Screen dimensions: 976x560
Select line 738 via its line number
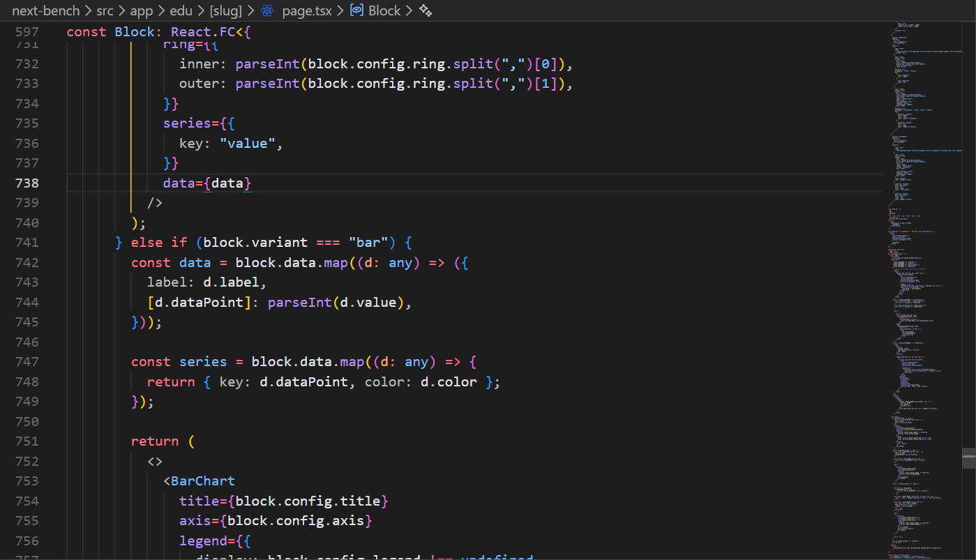tap(27, 183)
